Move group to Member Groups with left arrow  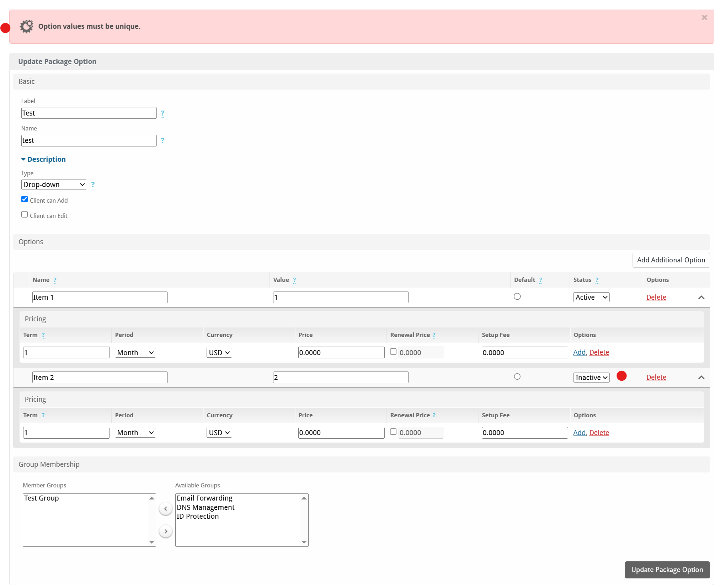pyautogui.click(x=166, y=509)
